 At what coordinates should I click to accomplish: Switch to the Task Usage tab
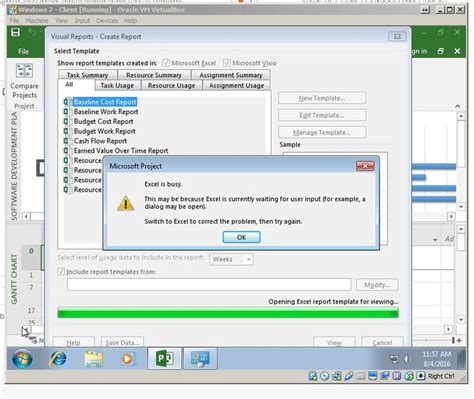click(117, 86)
